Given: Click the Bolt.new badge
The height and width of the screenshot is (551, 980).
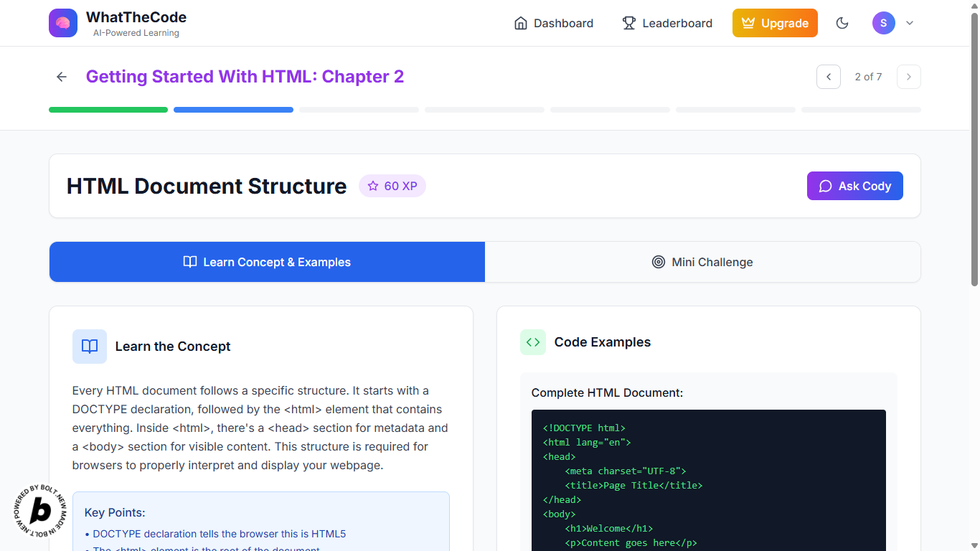Looking at the screenshot, I should point(42,511).
